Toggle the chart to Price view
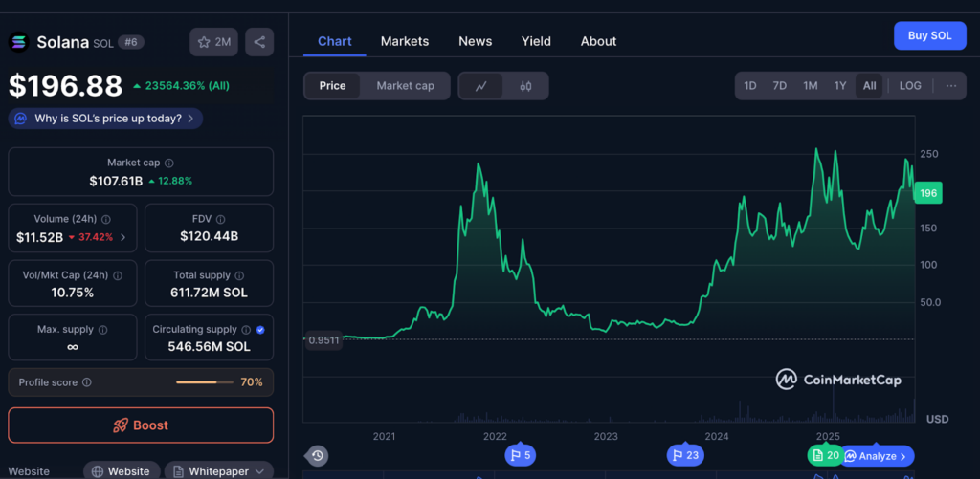This screenshot has width=980, height=479. click(x=332, y=86)
